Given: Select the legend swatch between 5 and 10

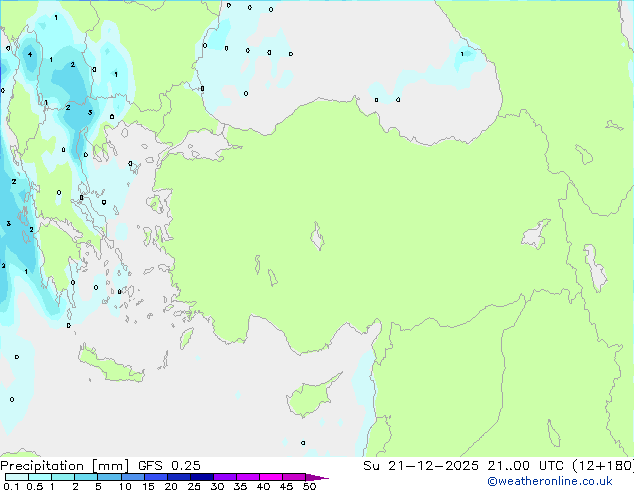Looking at the screenshot, I should (110, 477).
